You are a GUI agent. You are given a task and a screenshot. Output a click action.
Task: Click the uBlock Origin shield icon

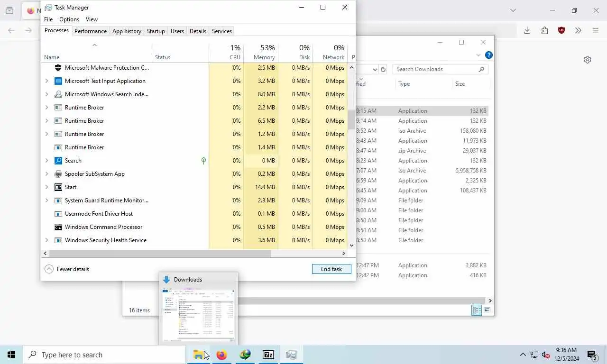[x=561, y=30]
